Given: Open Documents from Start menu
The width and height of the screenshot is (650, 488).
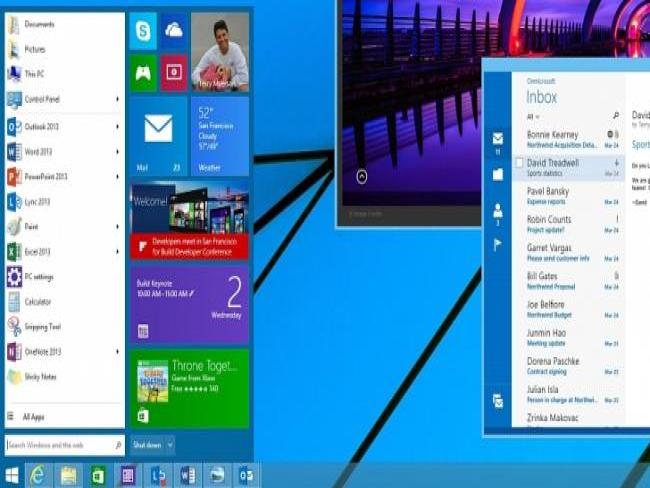Looking at the screenshot, I should (64, 24).
